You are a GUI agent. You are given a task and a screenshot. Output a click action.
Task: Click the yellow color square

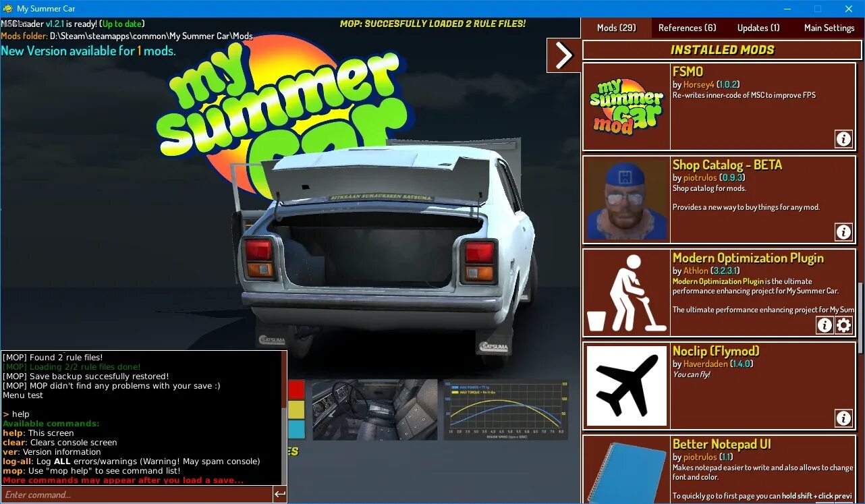click(x=296, y=410)
